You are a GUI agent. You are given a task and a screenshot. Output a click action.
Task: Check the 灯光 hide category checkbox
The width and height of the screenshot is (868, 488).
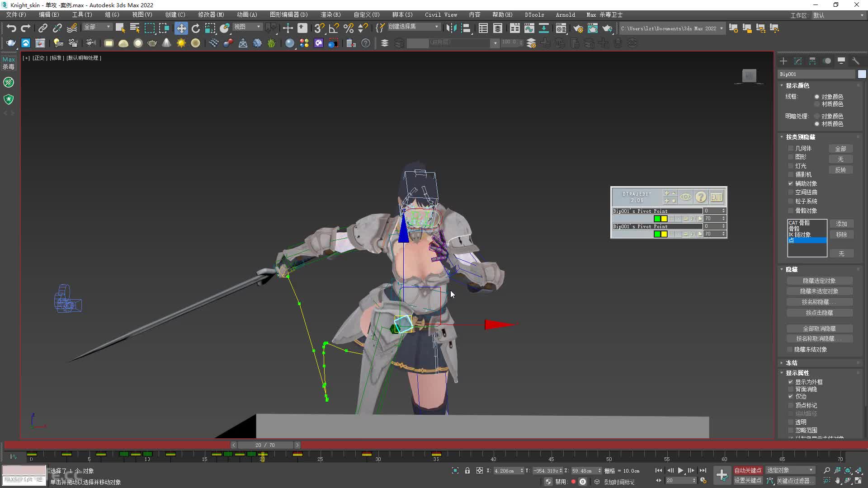coord(791,166)
